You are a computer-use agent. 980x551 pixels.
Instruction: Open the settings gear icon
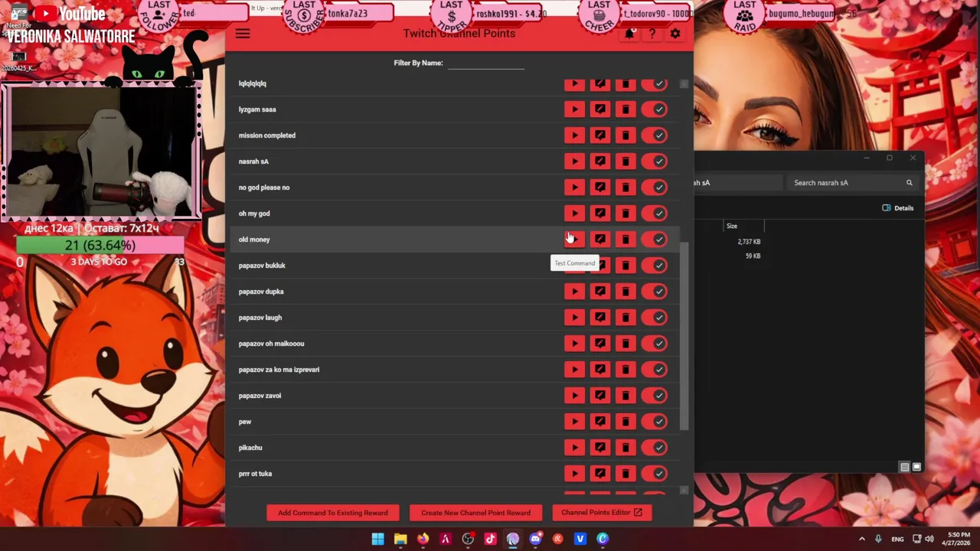[x=675, y=34]
